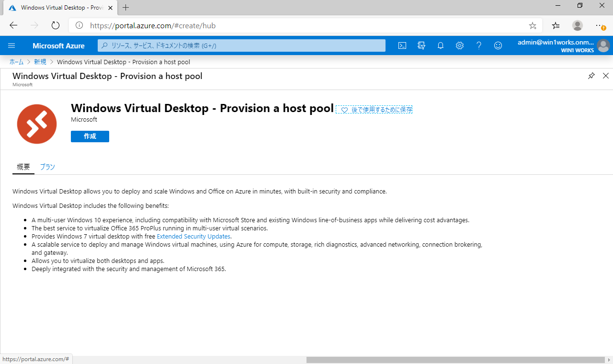Open the browser profile icon
Screen dimensions: 613x364
click(x=578, y=25)
